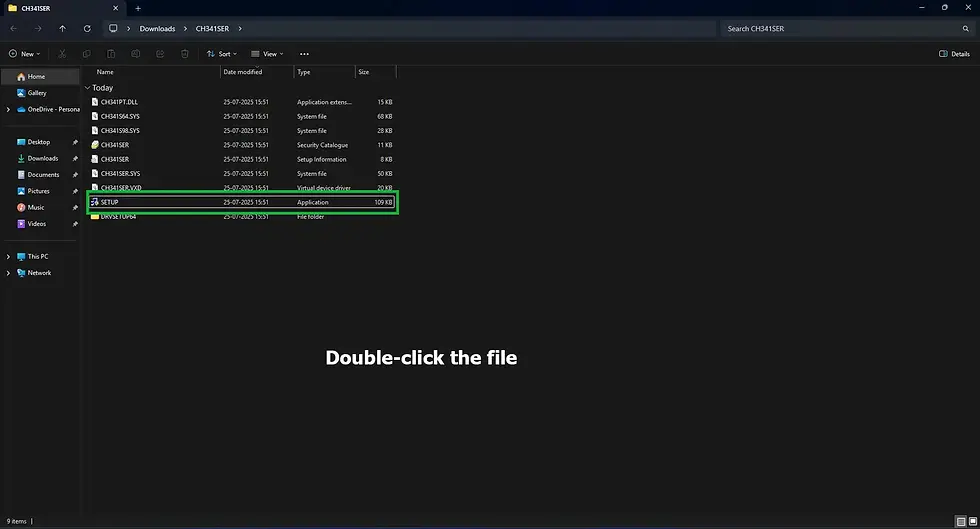Unpin Desktop via its pin icon
The width and height of the screenshot is (980, 529).
click(75, 142)
